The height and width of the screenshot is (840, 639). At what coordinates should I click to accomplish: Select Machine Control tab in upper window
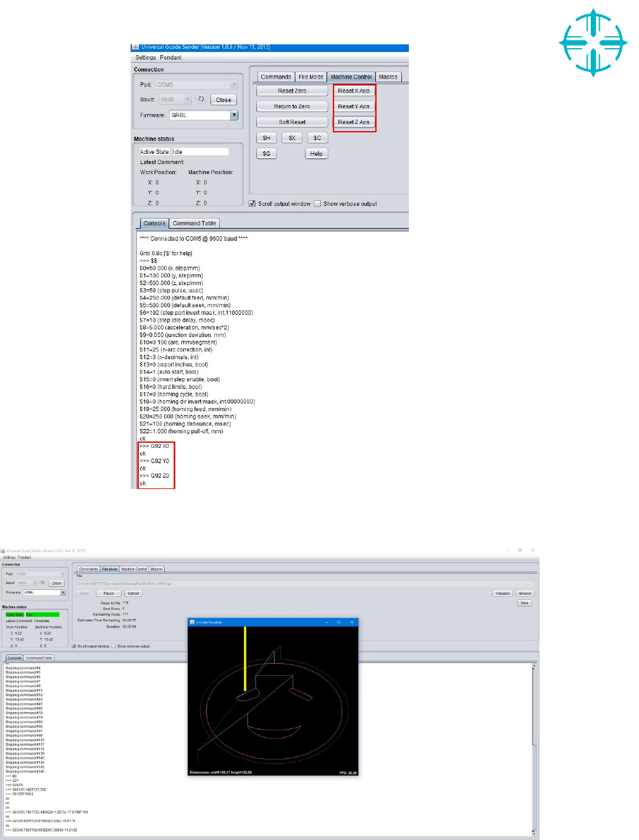(x=351, y=77)
